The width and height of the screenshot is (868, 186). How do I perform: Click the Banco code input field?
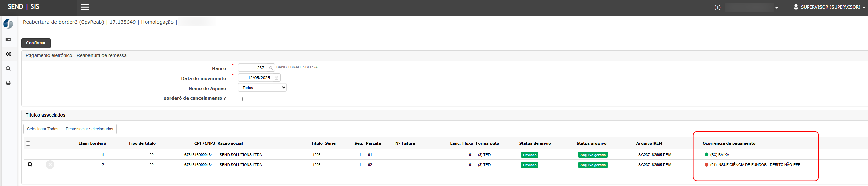point(252,68)
